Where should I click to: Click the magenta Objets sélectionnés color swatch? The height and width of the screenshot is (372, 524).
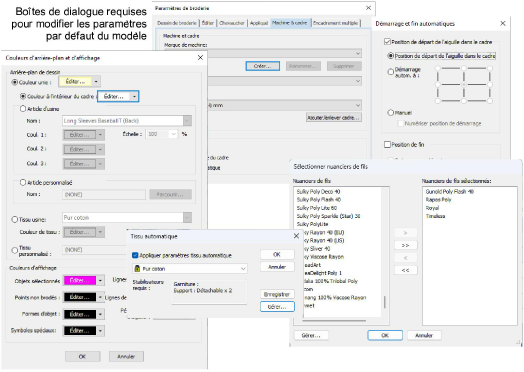tap(80, 280)
